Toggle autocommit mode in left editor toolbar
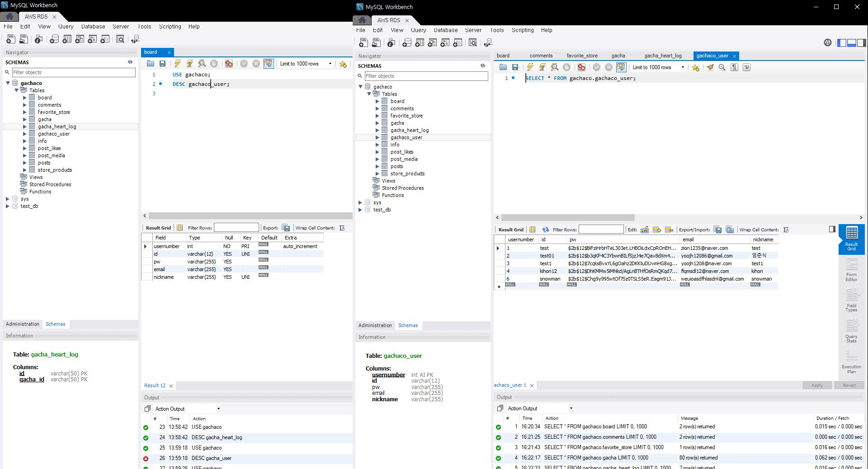This screenshot has width=868, height=469. click(269, 64)
